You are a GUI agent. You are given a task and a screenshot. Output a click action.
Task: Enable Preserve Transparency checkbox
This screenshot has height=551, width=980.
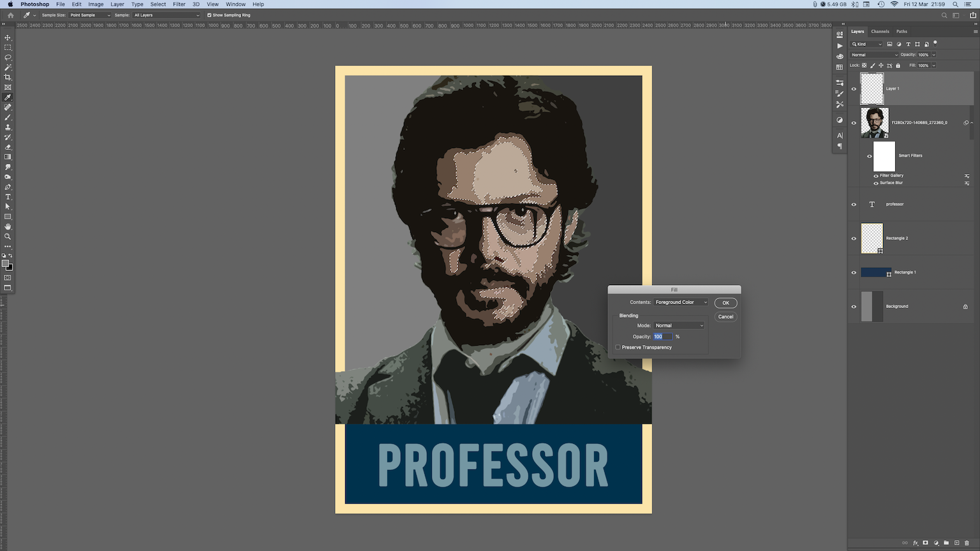[x=618, y=348]
